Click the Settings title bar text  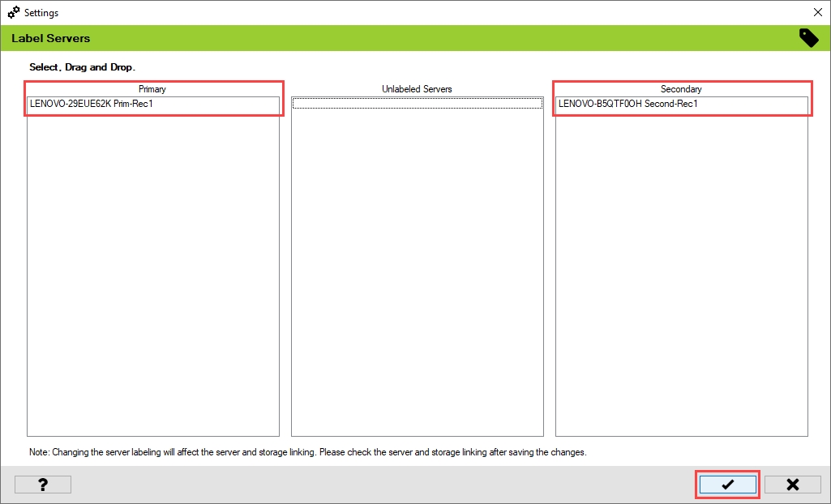point(41,13)
